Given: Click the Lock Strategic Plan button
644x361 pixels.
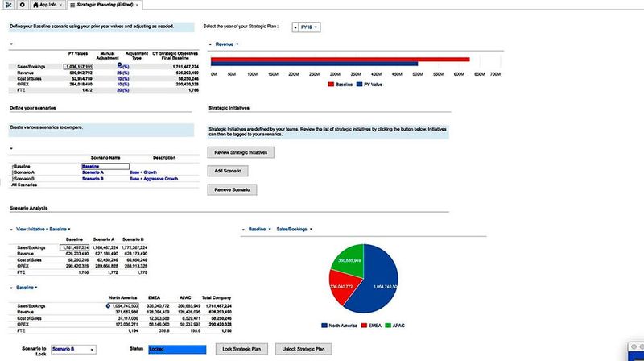Looking at the screenshot, I should (242, 349).
